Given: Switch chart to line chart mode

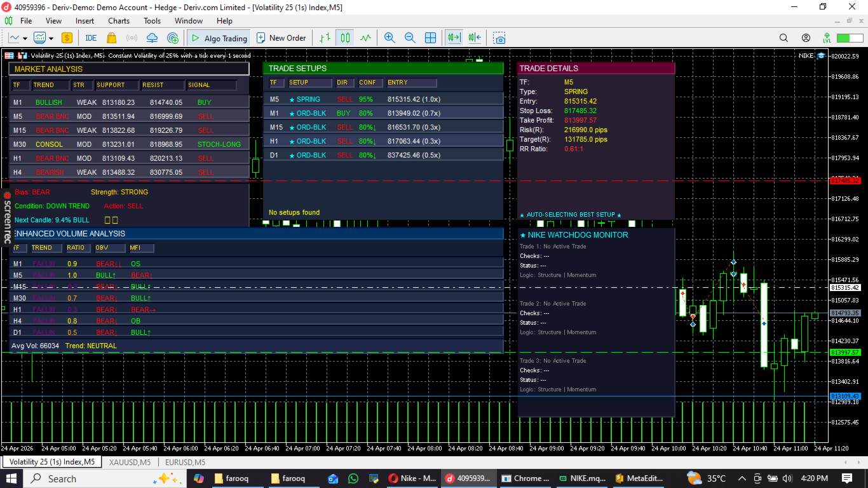Looking at the screenshot, I should 365,38.
